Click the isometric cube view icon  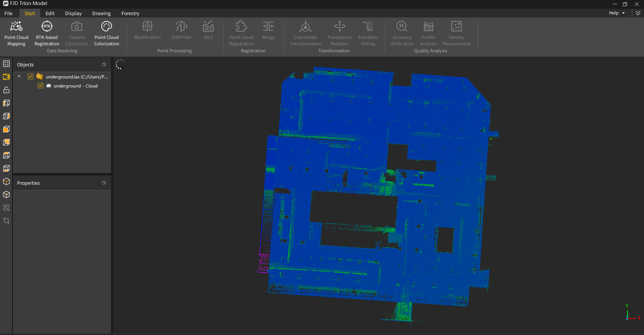[x=6, y=181]
